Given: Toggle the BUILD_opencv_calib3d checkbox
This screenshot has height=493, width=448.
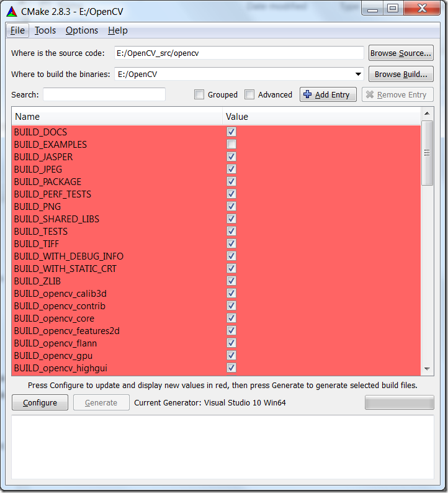Looking at the screenshot, I should tap(231, 293).
